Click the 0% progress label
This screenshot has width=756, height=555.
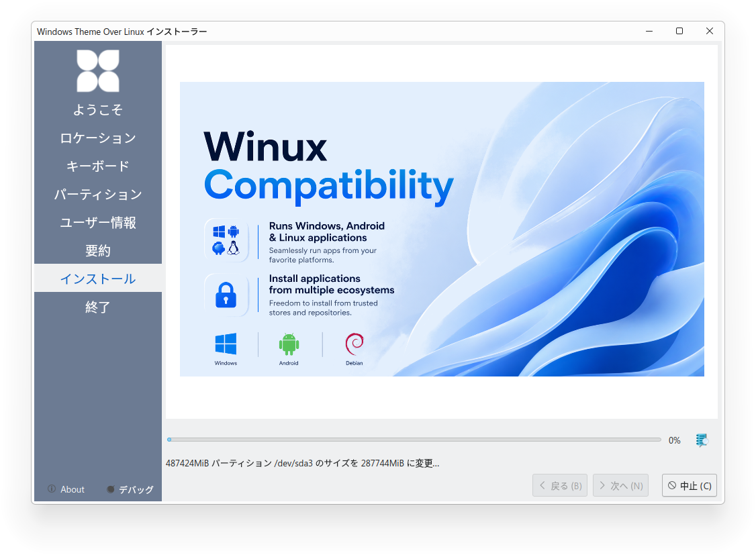point(675,440)
